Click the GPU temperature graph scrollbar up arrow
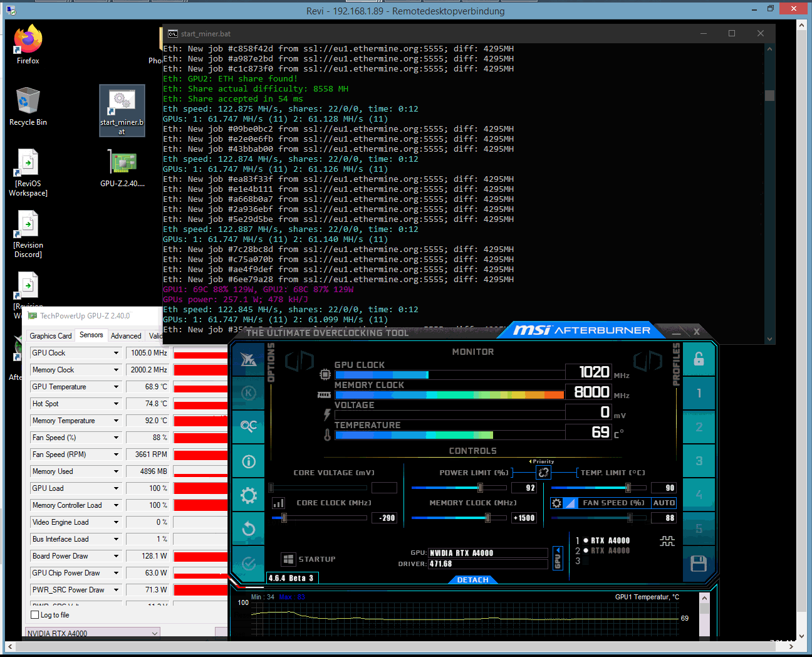The width and height of the screenshot is (812, 657). (704, 597)
